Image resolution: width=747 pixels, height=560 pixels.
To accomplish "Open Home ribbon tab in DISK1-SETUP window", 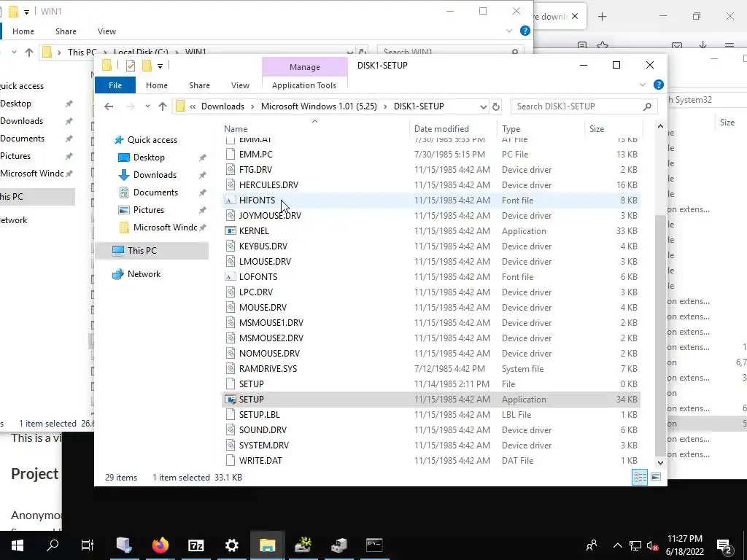I will [x=157, y=85].
